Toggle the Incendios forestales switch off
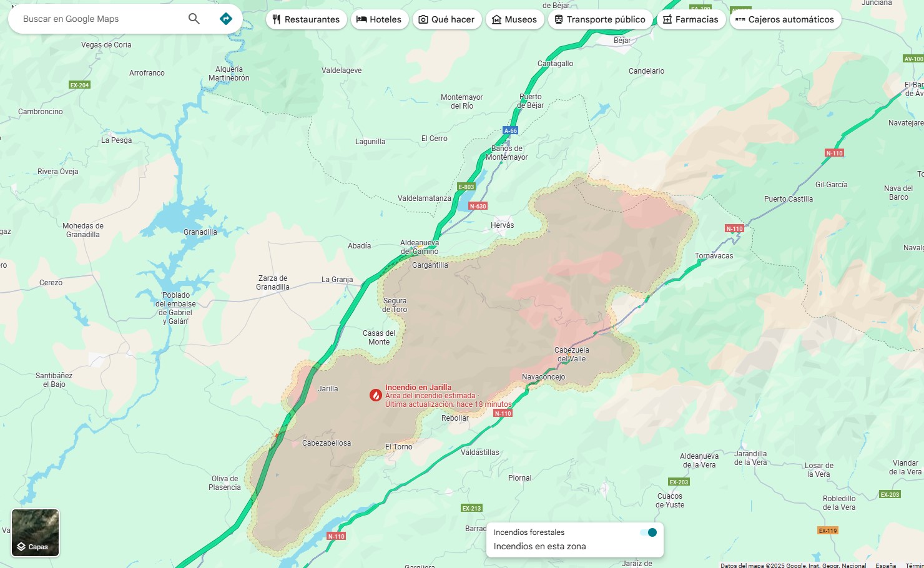 [x=649, y=532]
